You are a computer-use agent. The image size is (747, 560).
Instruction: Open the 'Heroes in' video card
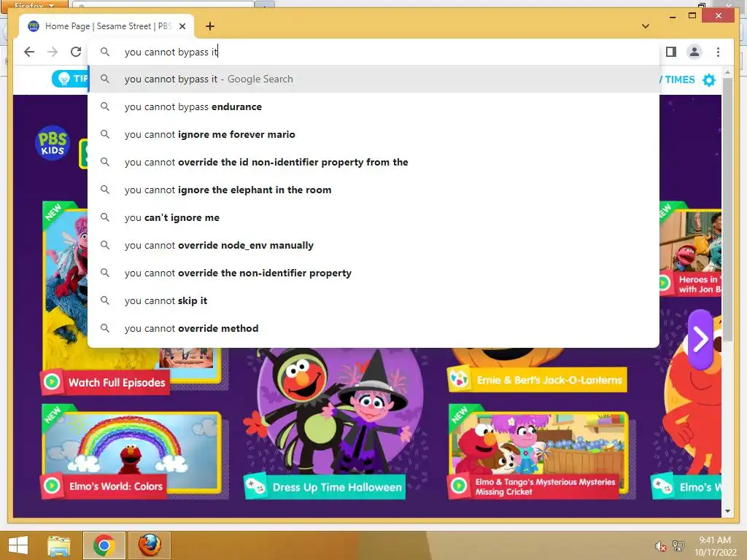691,252
